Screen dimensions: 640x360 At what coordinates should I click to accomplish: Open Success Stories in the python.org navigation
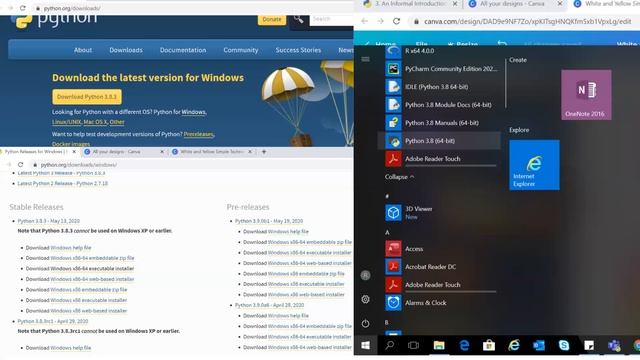298,50
